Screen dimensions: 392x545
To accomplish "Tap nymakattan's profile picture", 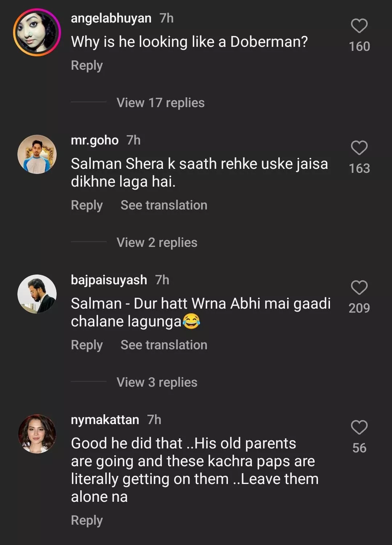I will [37, 434].
